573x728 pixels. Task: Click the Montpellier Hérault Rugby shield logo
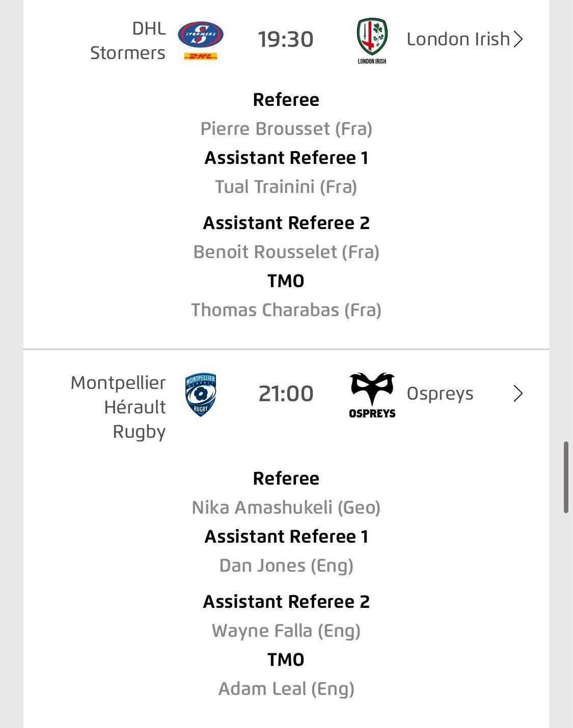(x=200, y=395)
